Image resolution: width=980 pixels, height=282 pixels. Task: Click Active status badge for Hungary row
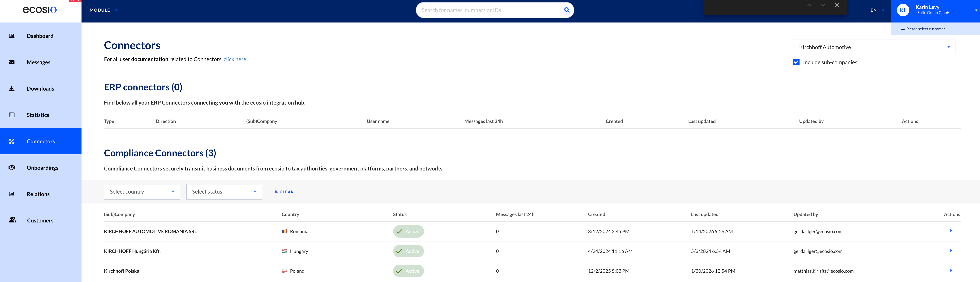[408, 251]
